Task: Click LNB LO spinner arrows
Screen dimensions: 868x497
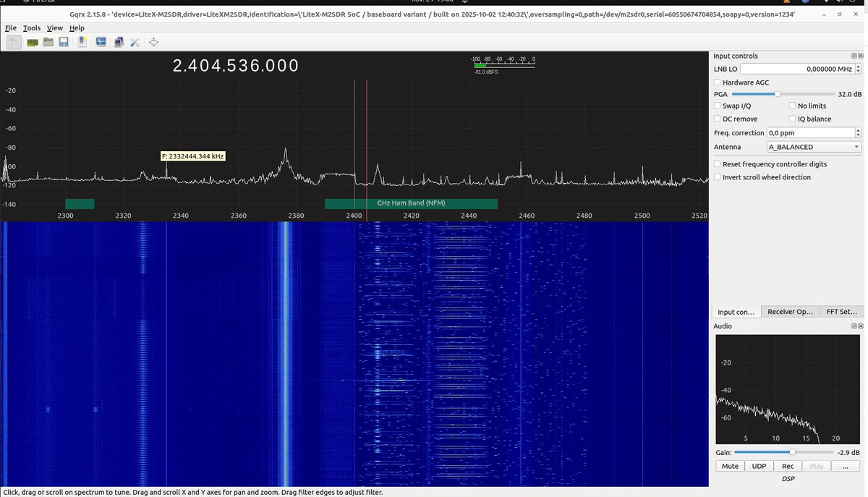Action: (858, 69)
